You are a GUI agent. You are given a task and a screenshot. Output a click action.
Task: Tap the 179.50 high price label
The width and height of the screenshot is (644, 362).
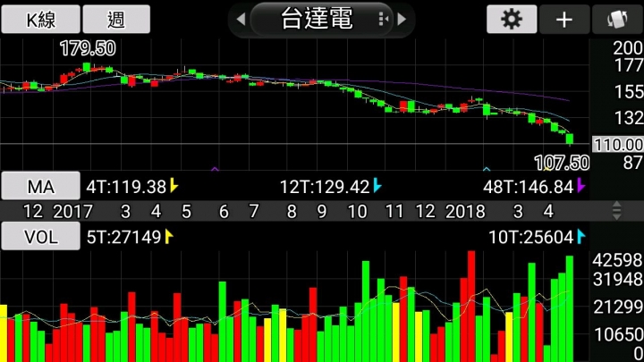(88, 48)
